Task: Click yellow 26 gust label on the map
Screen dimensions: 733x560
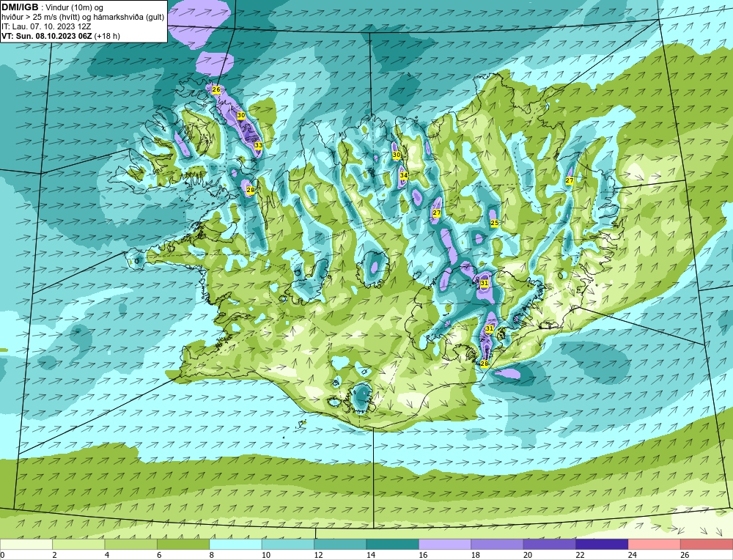Action: click(x=216, y=89)
